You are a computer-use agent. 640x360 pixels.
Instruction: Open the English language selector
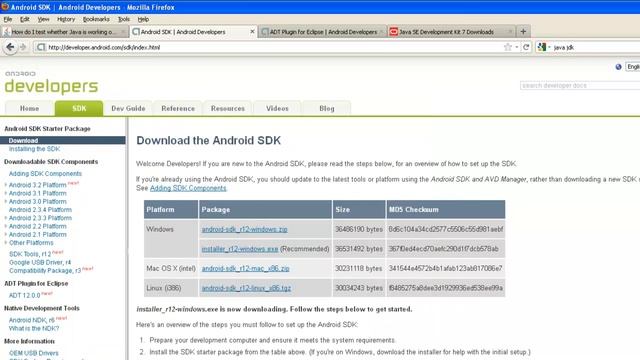pos(633,67)
